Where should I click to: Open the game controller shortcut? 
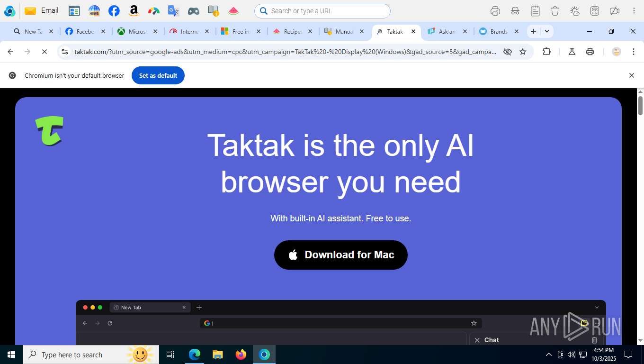click(x=194, y=11)
